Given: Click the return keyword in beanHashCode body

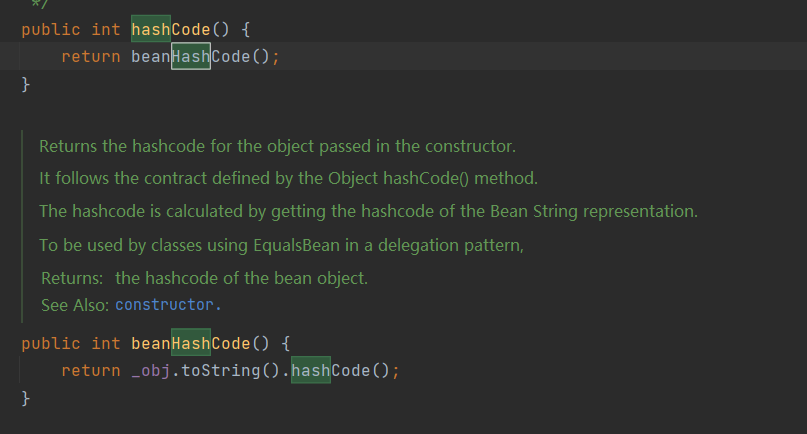Looking at the screenshot, I should [x=90, y=370].
